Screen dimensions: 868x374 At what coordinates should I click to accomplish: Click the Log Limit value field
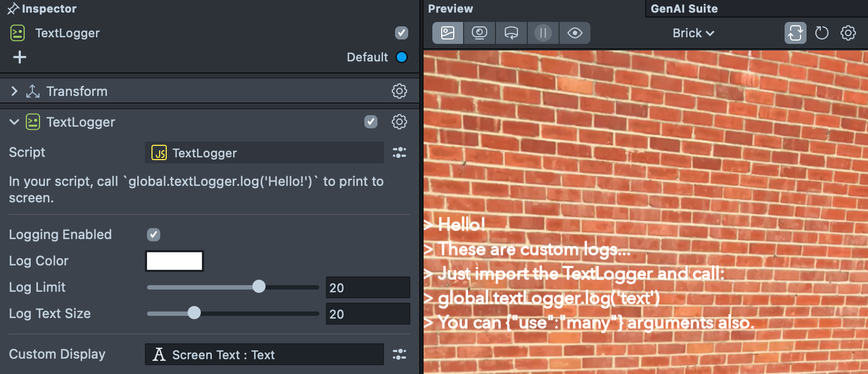click(368, 287)
